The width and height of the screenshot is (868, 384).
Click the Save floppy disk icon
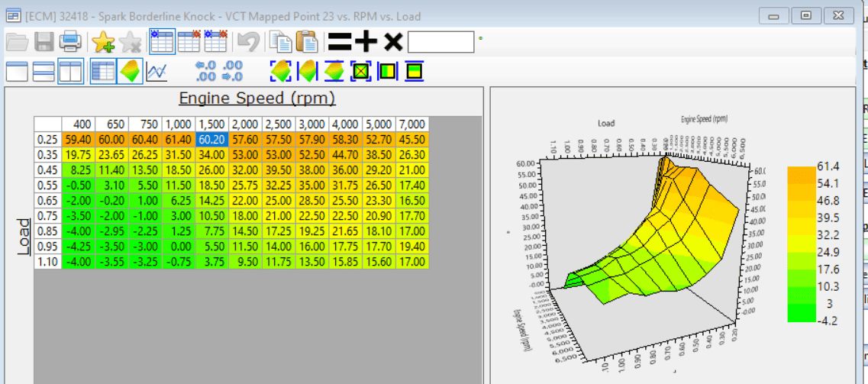(44, 42)
